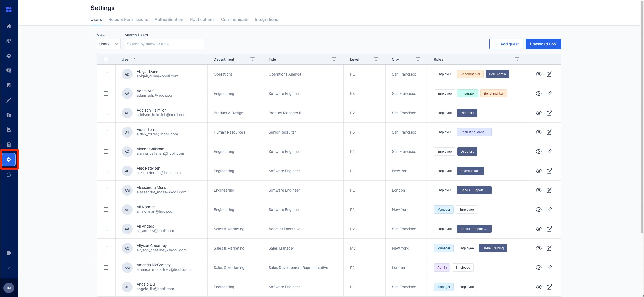644x297 pixels.
Task: Open the money compensation icon in sidebar
Action: click(9, 70)
